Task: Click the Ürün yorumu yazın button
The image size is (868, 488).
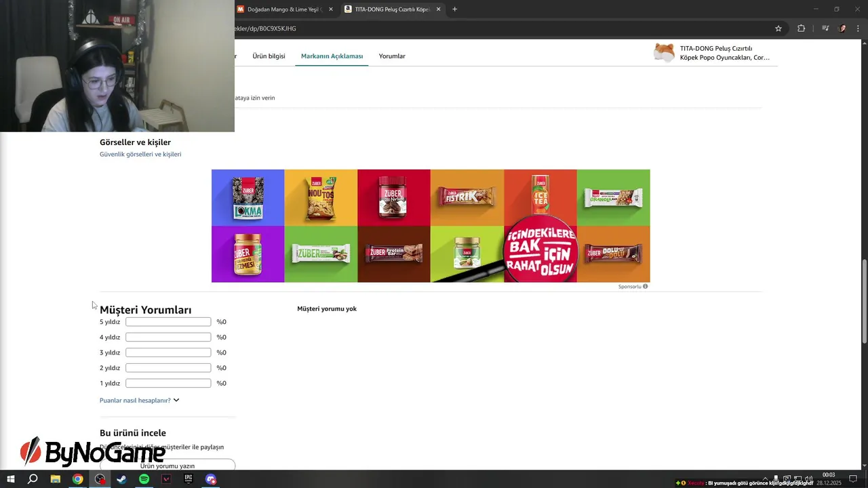Action: click(167, 466)
